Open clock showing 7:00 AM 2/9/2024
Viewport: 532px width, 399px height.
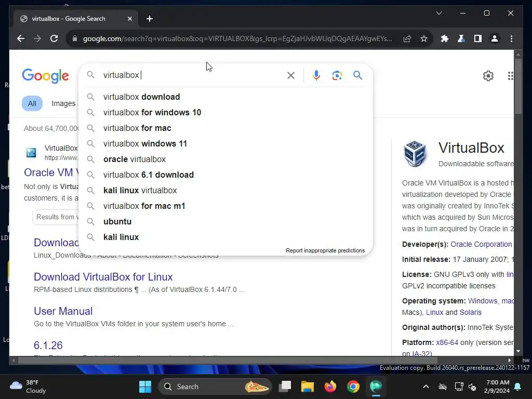pos(497,387)
